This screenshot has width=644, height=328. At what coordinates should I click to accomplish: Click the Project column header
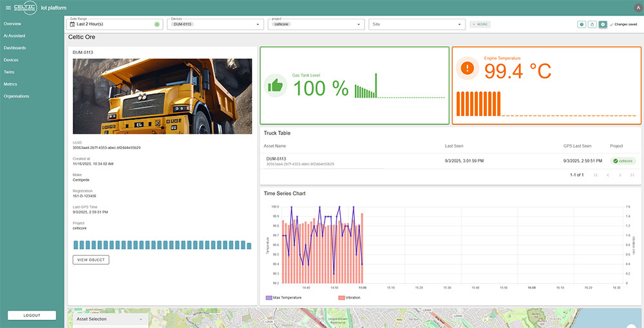click(616, 146)
